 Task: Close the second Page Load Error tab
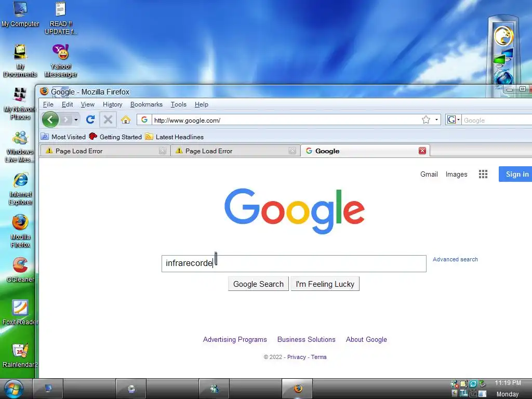point(292,151)
